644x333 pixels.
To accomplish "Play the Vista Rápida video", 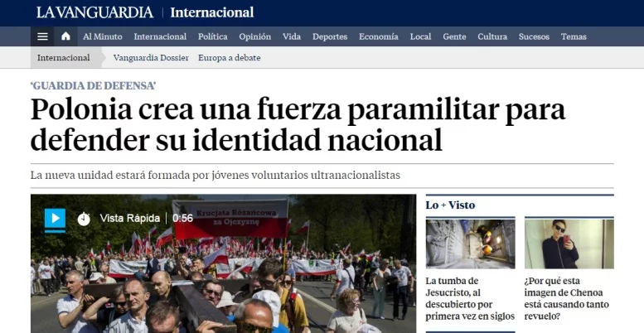I will click(55, 219).
